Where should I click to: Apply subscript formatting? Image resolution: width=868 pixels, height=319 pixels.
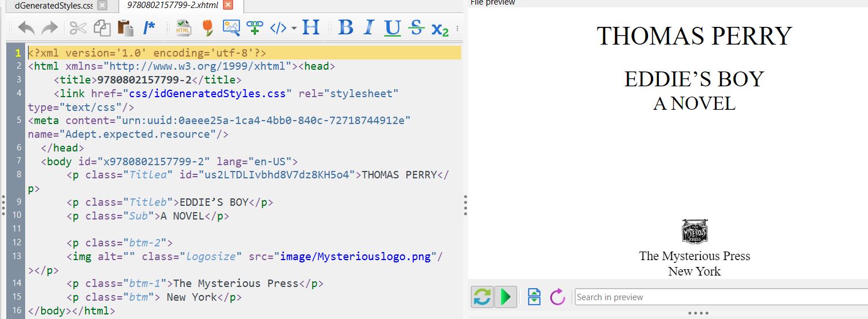pos(440,29)
